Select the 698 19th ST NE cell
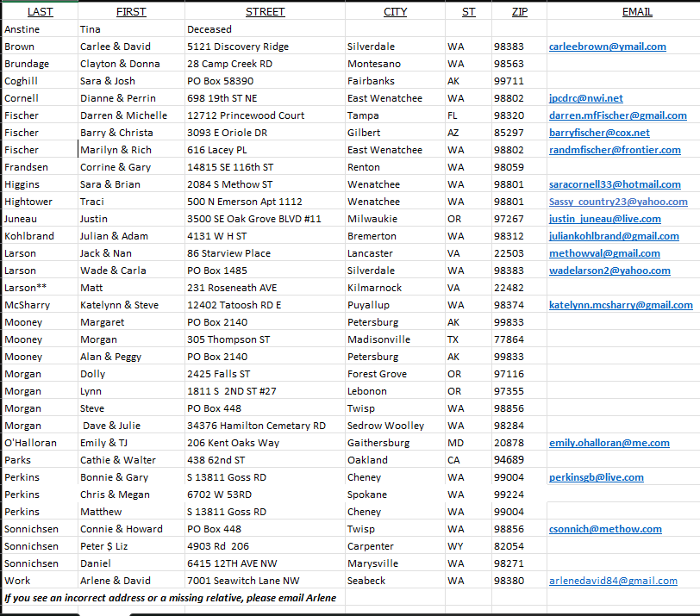The image size is (700, 616). (x=266, y=98)
